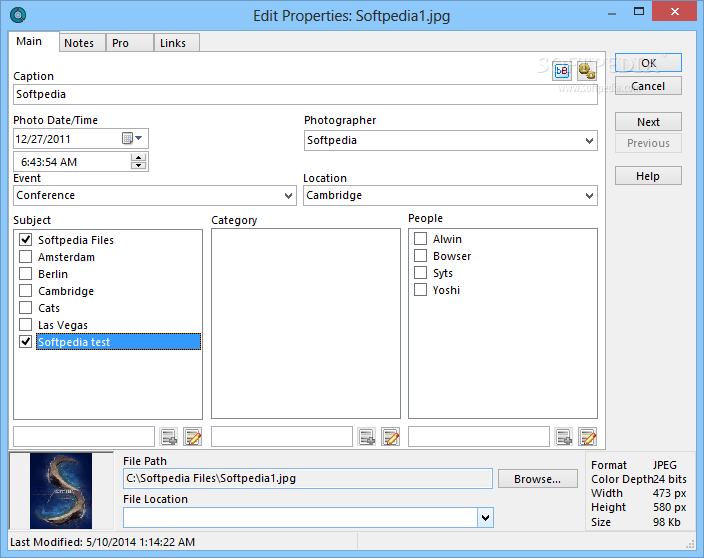The image size is (704, 558).
Task: Check the Bowser person box
Action: tap(420, 256)
